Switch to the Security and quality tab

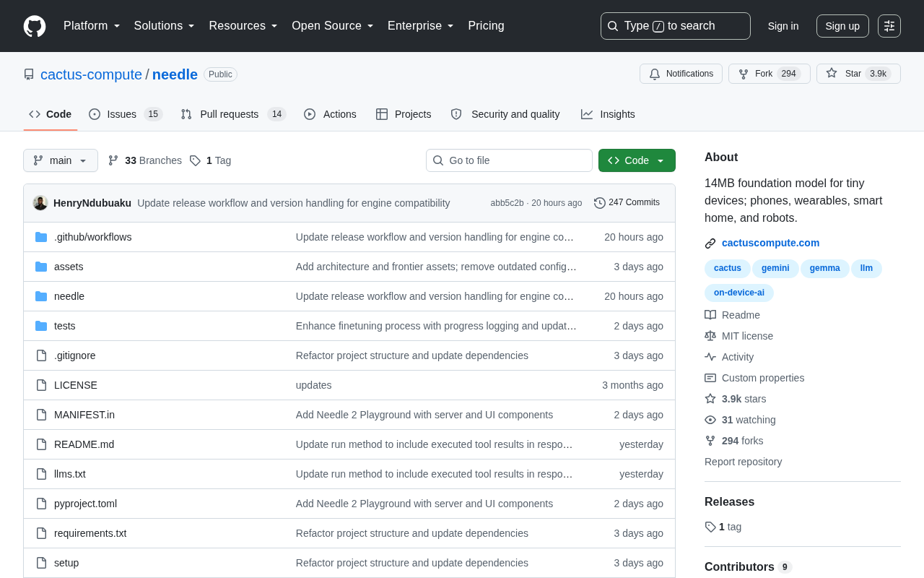tap(505, 114)
